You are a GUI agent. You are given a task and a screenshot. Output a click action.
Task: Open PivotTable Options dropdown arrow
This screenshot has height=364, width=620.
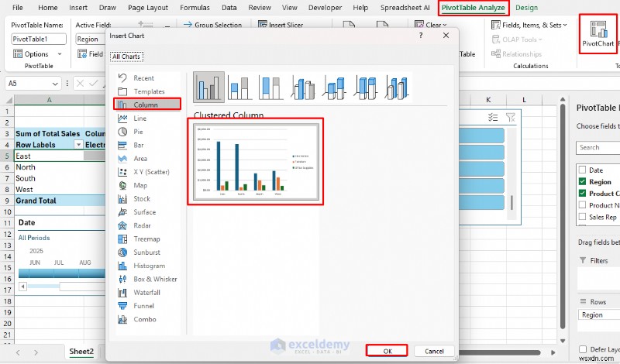click(x=60, y=54)
